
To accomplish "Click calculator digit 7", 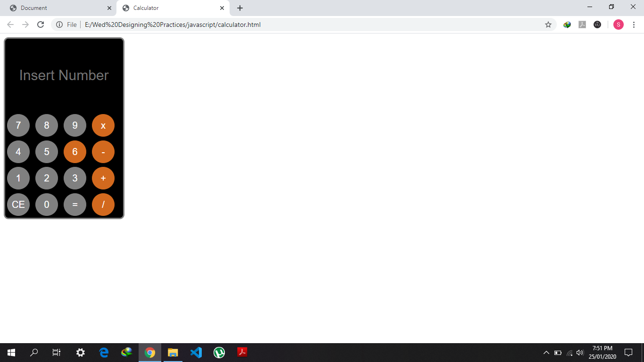I will pos(18,125).
